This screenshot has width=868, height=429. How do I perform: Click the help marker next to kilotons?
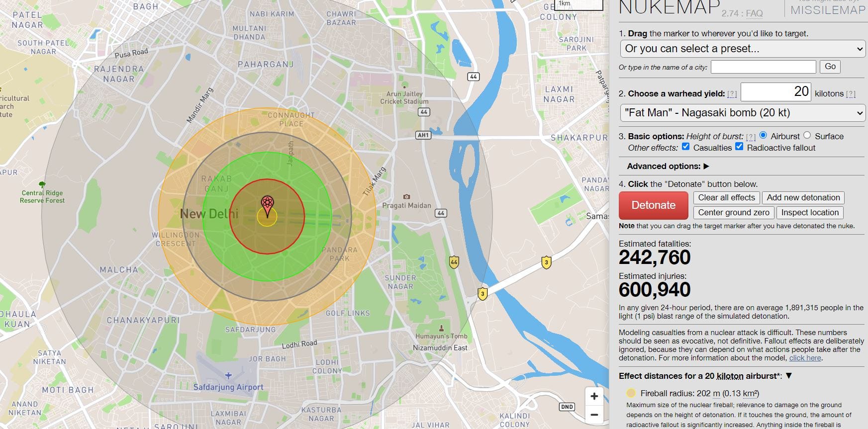pyautogui.click(x=851, y=94)
